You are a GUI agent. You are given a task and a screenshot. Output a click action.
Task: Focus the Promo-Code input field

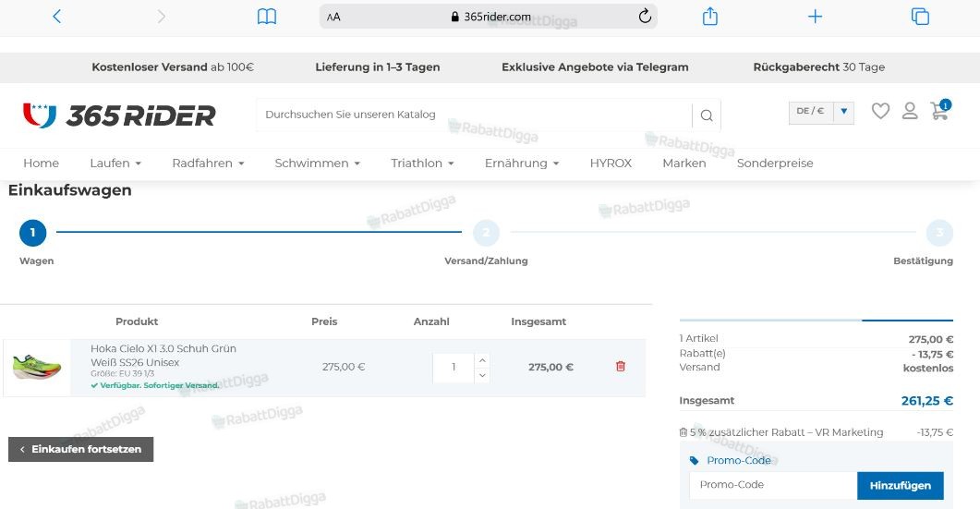(773, 485)
